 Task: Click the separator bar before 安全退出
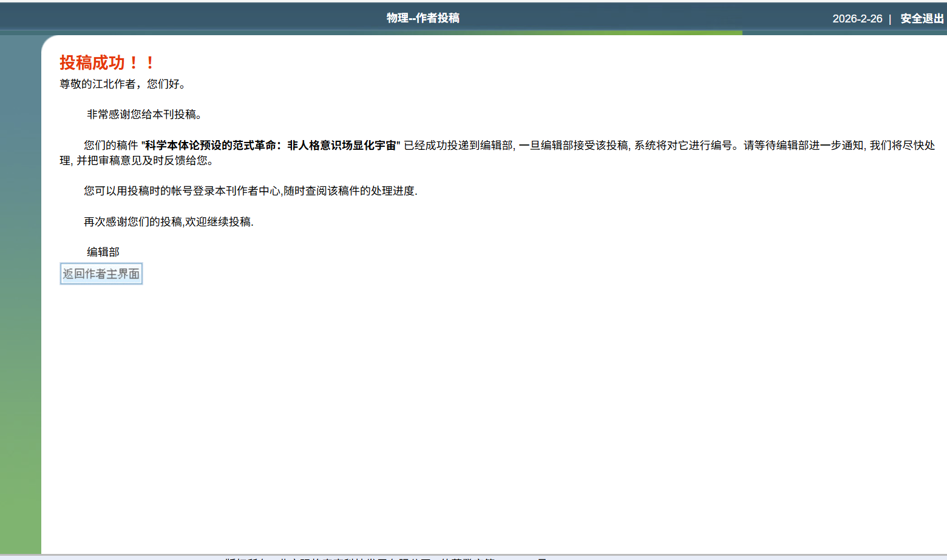(890, 19)
